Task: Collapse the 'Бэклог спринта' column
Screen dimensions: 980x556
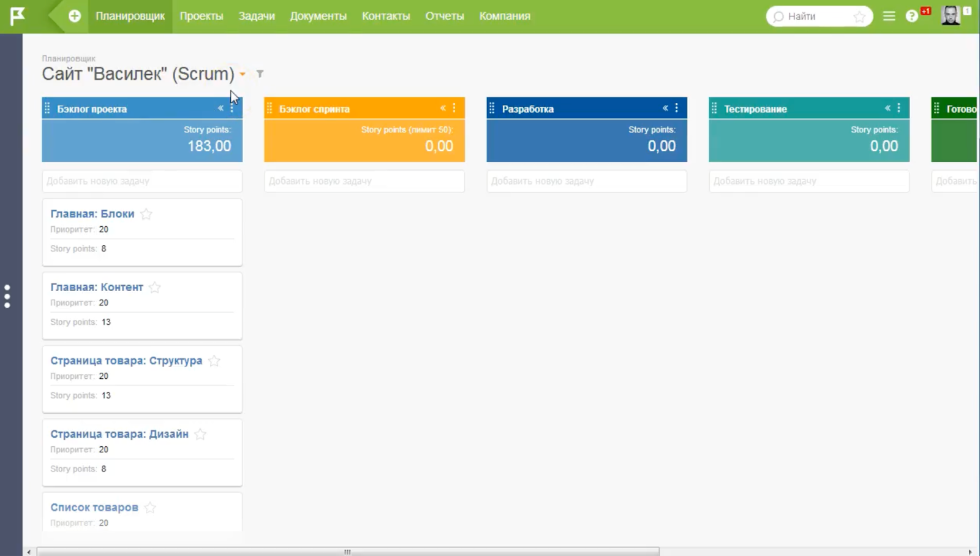Action: click(443, 109)
